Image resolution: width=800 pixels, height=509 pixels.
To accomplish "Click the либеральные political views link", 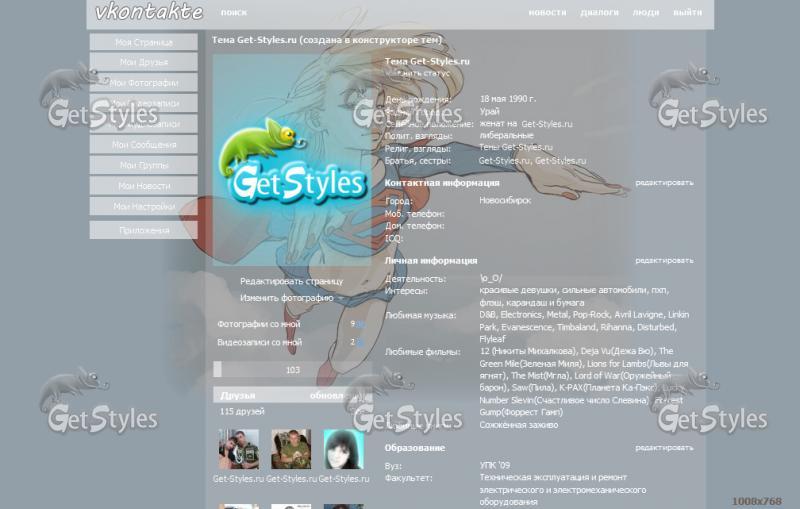I will (506, 136).
